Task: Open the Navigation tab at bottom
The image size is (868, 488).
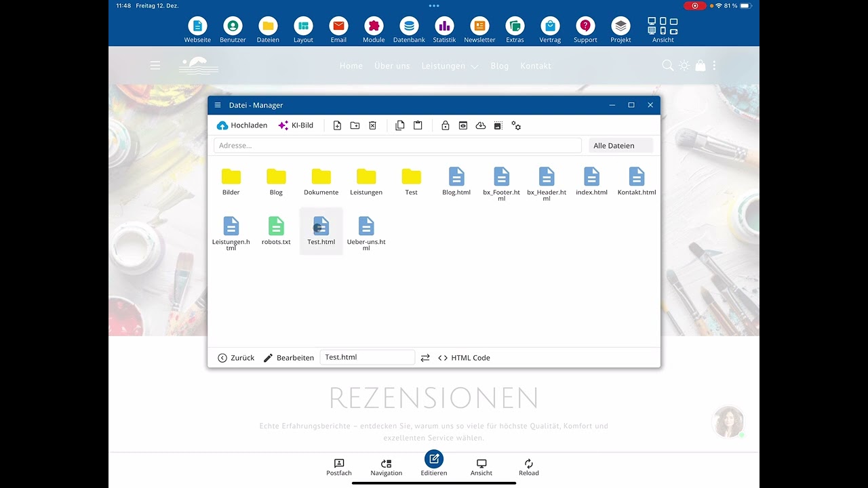Action: (387, 467)
